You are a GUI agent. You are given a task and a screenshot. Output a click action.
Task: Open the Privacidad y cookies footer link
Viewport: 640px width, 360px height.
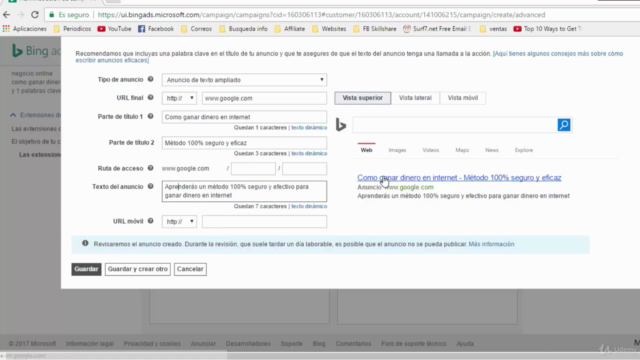click(x=152, y=344)
